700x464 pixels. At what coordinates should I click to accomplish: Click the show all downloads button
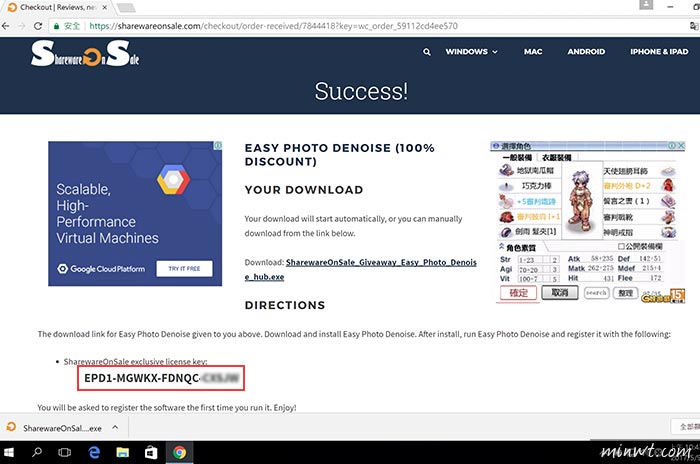pos(686,427)
